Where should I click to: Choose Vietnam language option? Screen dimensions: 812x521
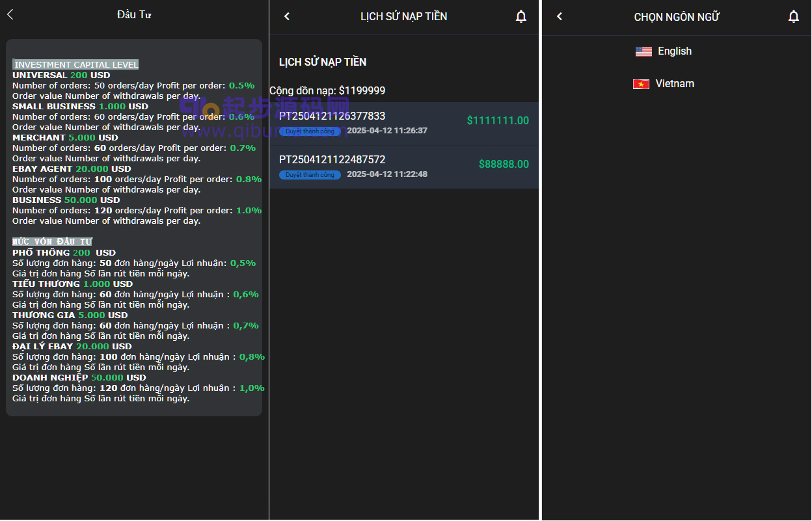674,84
